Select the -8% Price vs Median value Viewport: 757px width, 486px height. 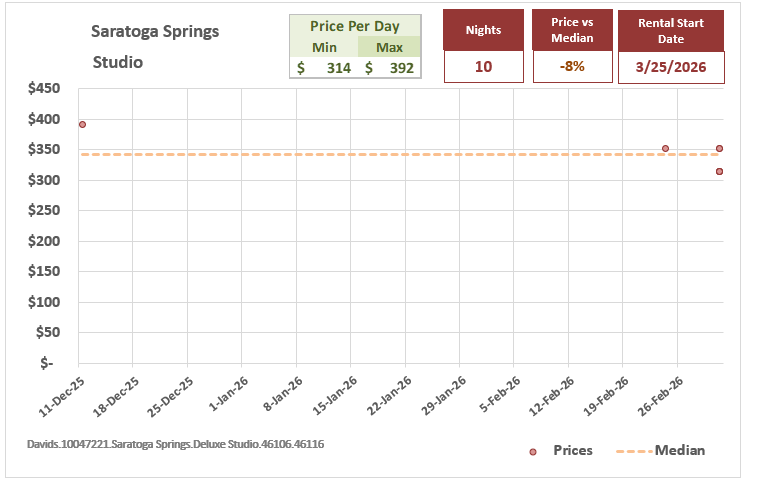(572, 68)
